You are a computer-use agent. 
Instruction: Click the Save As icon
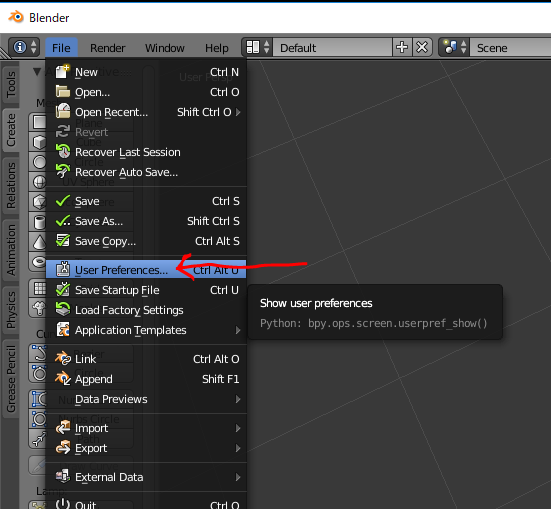tap(63, 221)
